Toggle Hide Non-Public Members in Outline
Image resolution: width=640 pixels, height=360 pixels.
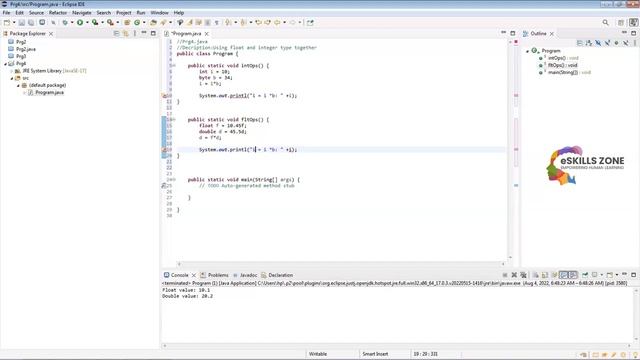click(617, 43)
